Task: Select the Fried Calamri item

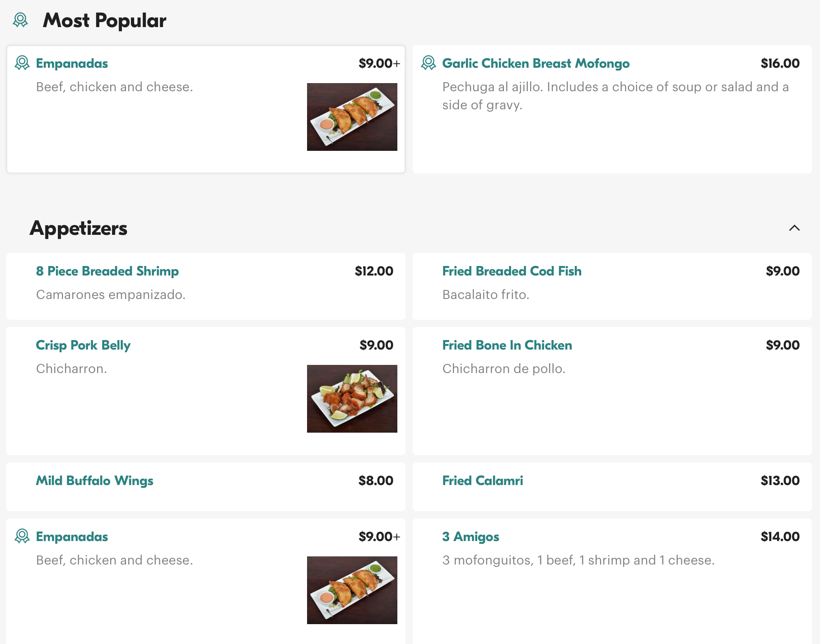Action: [482, 481]
